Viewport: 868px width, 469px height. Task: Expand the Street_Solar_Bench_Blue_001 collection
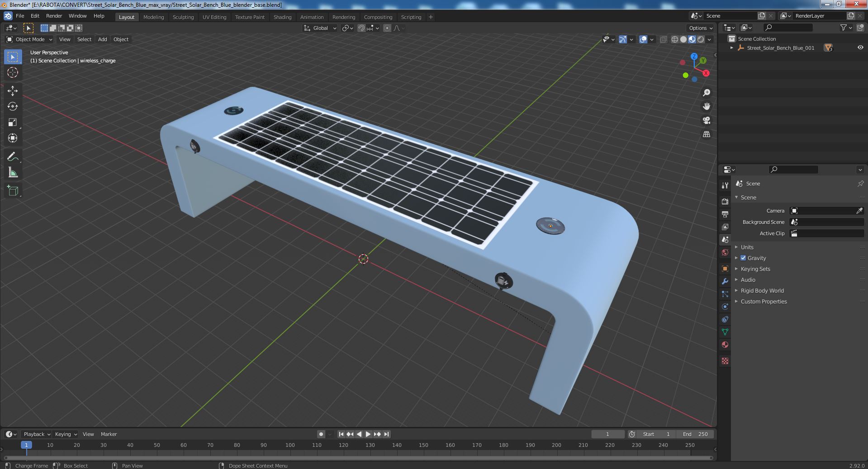(732, 47)
